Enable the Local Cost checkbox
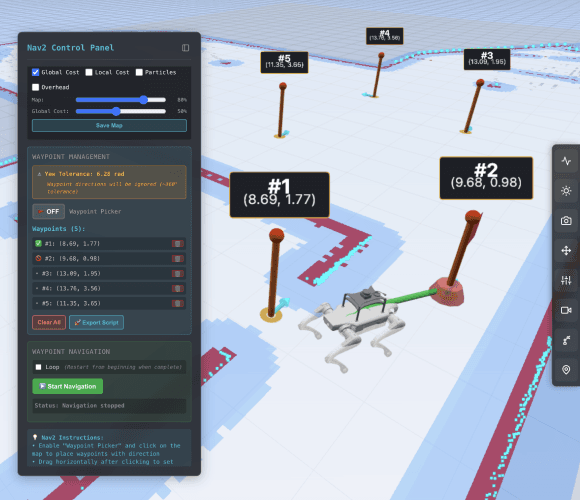Screen dimensions: 580x500 tap(89, 72)
